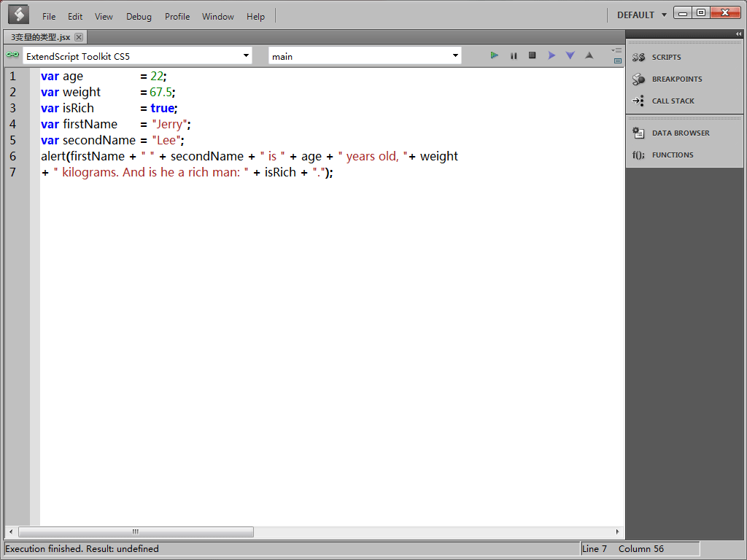Click the SCRIPTS panel label
The width and height of the screenshot is (747, 560).
pyautogui.click(x=667, y=57)
